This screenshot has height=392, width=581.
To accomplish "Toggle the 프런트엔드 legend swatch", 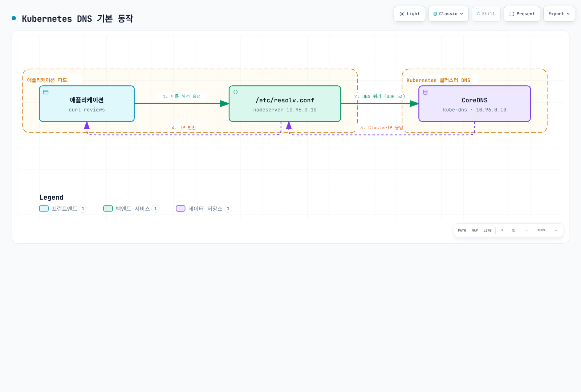I will click(44, 209).
